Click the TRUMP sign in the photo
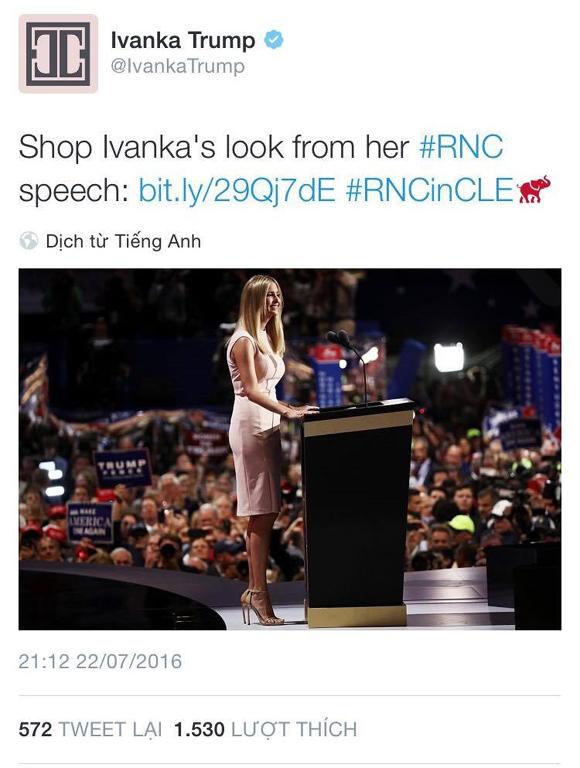Viewport: 580px width, 768px height. pos(122,468)
